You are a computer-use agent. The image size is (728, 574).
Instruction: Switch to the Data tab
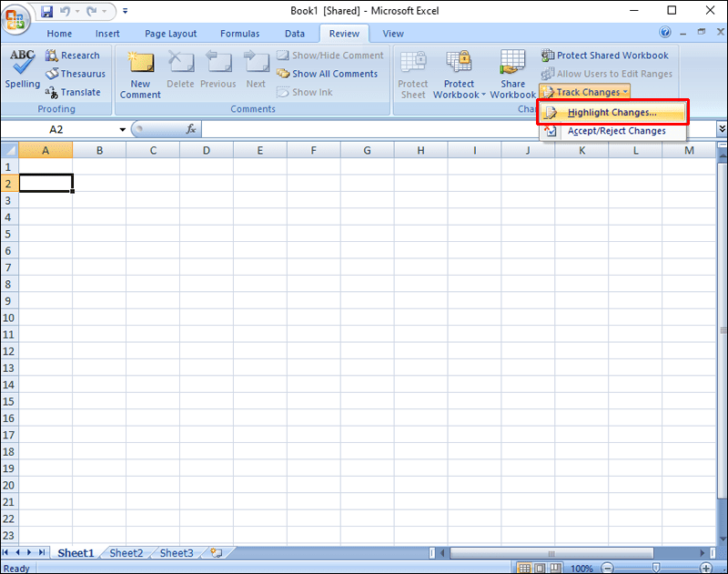(x=294, y=34)
